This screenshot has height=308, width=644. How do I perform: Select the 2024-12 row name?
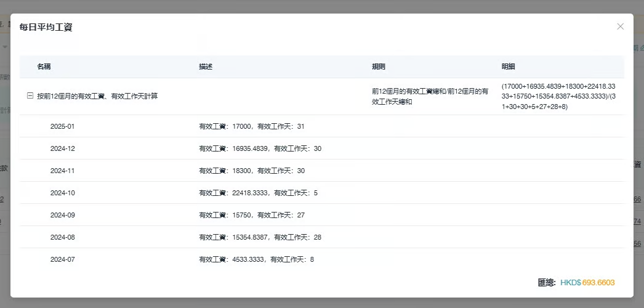click(x=62, y=148)
